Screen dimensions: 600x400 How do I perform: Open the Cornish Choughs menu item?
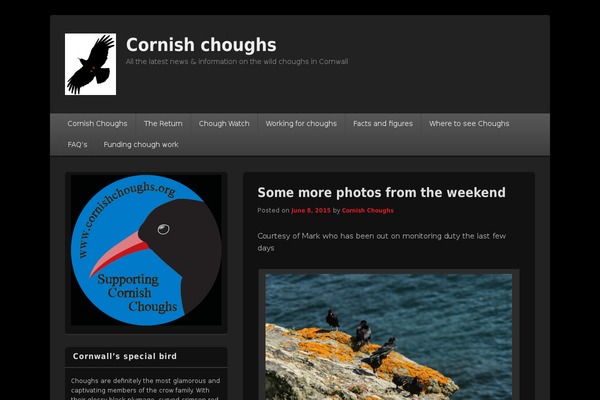pyautogui.click(x=97, y=124)
